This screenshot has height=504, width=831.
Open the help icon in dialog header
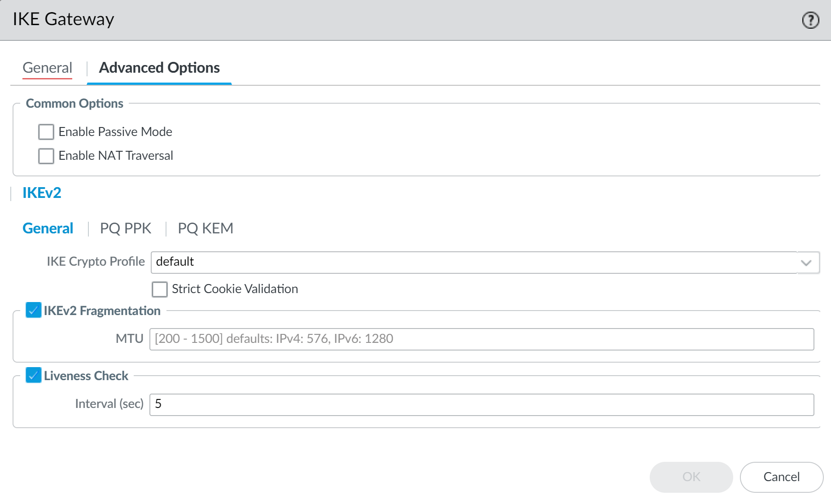(x=810, y=20)
